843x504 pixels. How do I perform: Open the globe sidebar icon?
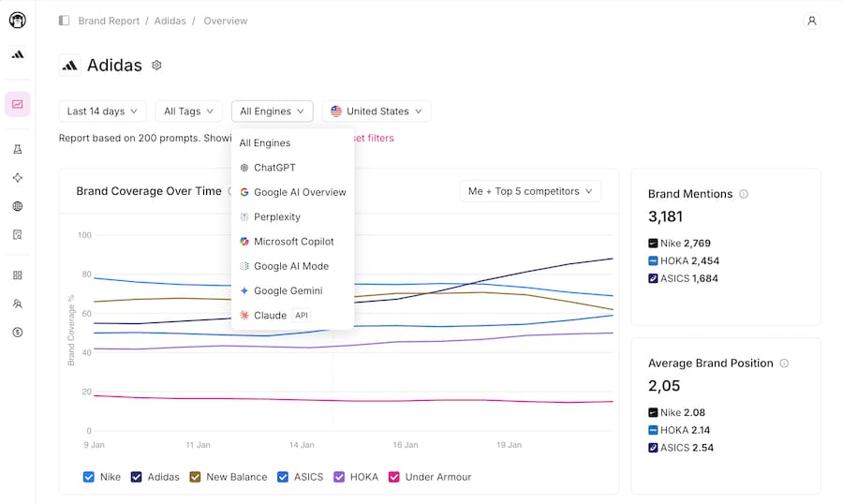[x=17, y=206]
